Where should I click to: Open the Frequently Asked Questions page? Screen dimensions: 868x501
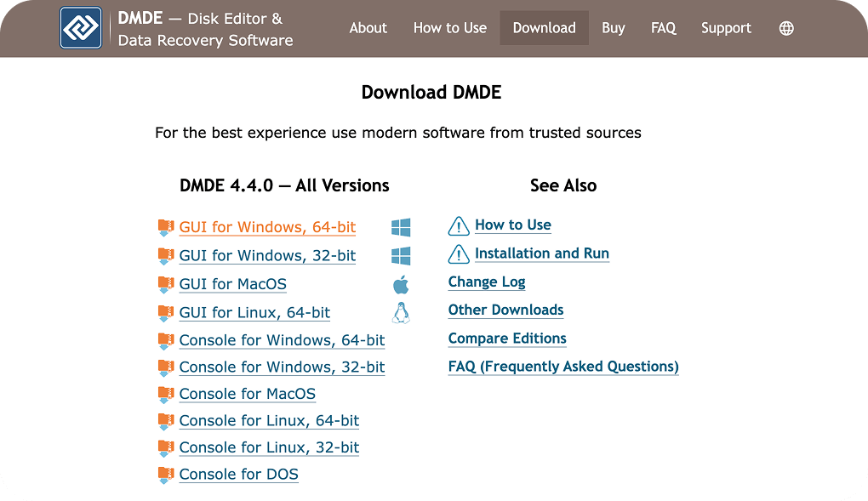[x=562, y=367]
